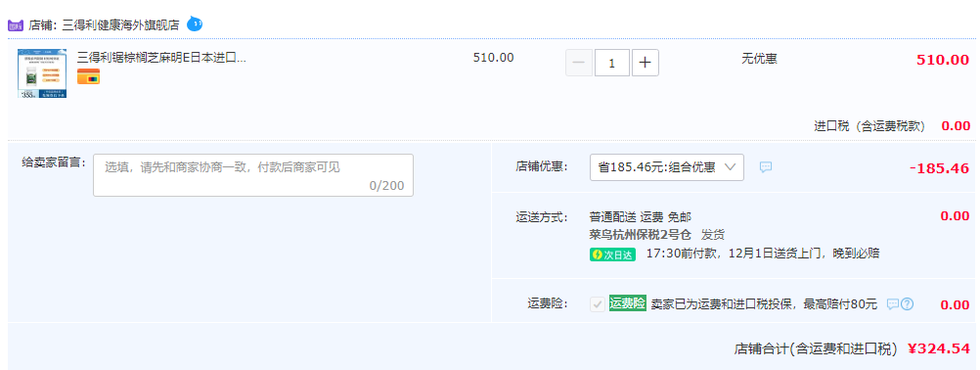Click the 普通配送 运费 免邮 shipping text
The image size is (980, 370).
(x=640, y=217)
